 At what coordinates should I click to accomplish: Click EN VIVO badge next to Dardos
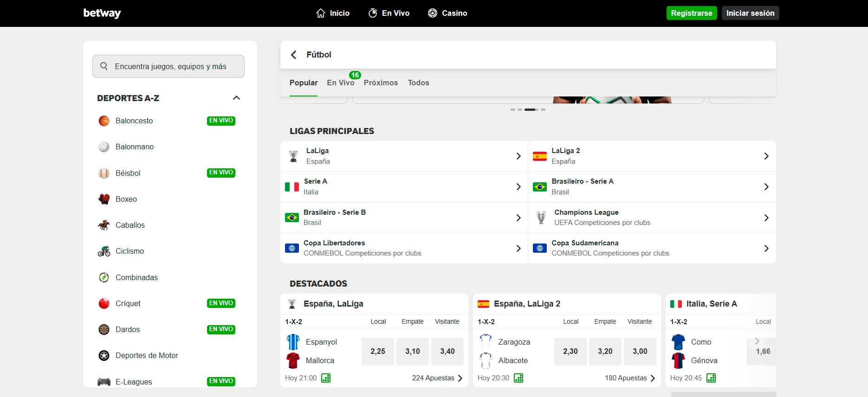tap(221, 329)
